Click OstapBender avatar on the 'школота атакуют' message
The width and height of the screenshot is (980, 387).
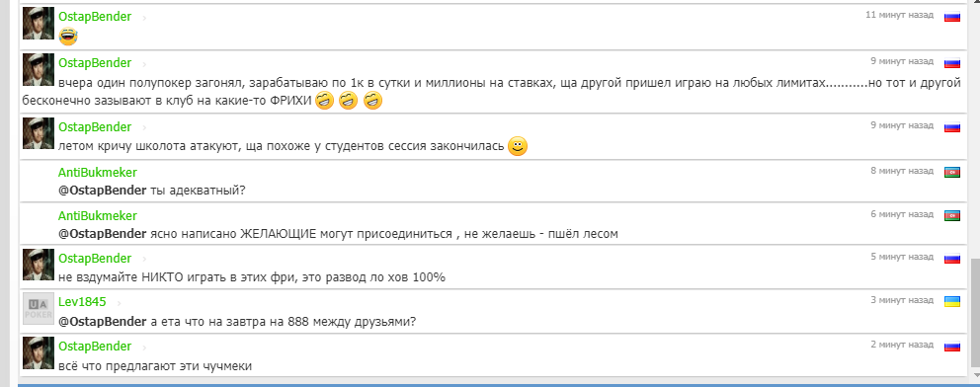point(39,133)
